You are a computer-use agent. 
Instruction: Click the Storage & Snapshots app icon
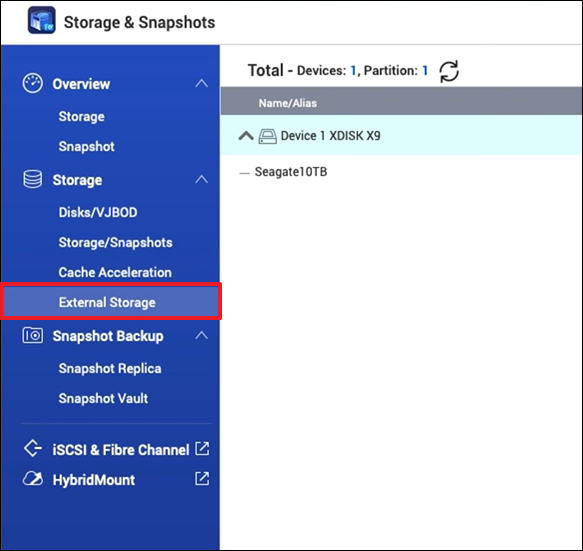point(42,20)
